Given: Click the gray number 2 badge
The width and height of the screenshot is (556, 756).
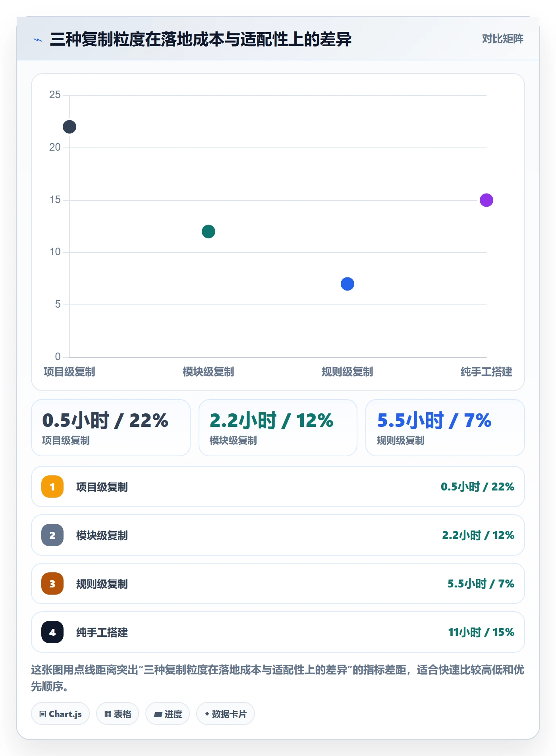Looking at the screenshot, I should click(x=52, y=535).
